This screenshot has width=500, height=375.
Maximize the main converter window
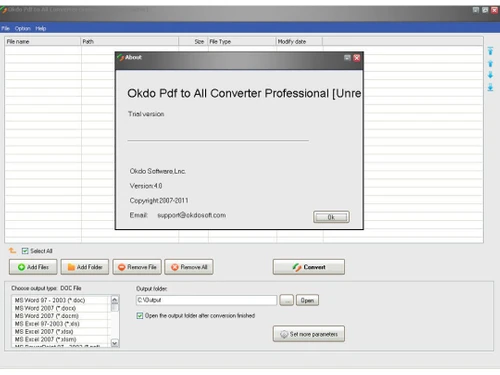click(485, 10)
